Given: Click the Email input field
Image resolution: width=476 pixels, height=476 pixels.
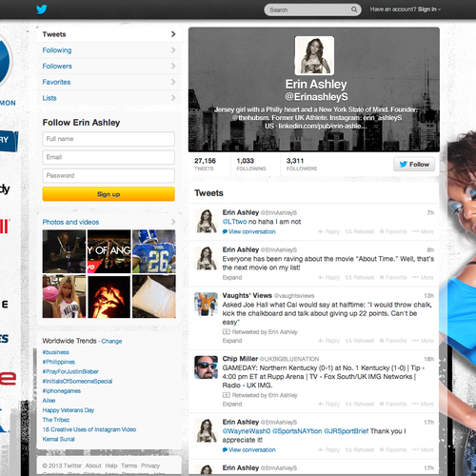Looking at the screenshot, I should (109, 157).
